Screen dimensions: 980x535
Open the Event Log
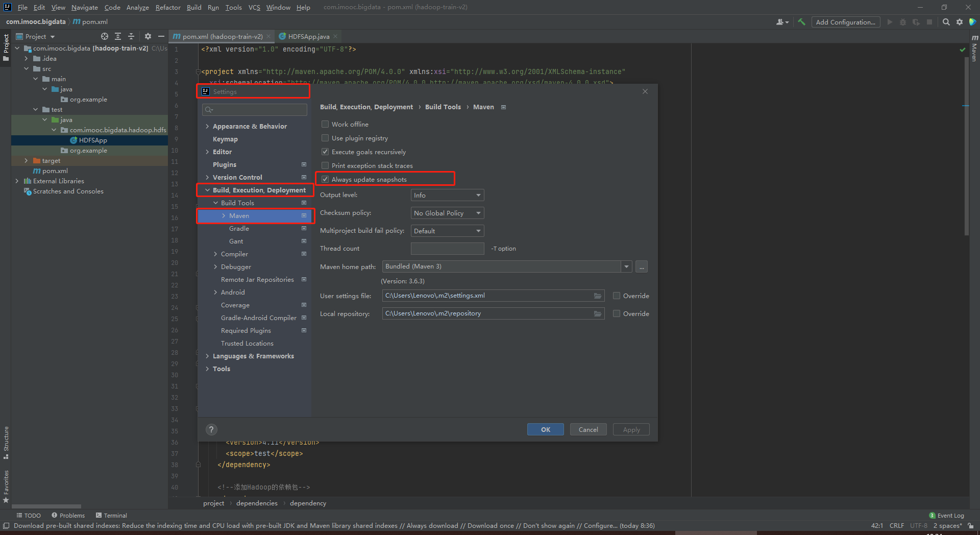tap(947, 516)
